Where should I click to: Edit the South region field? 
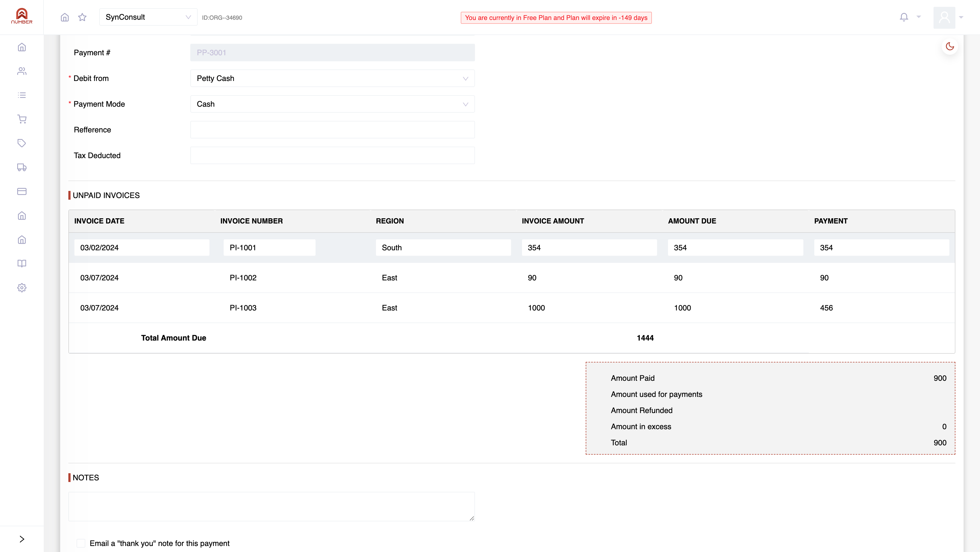[x=443, y=248]
